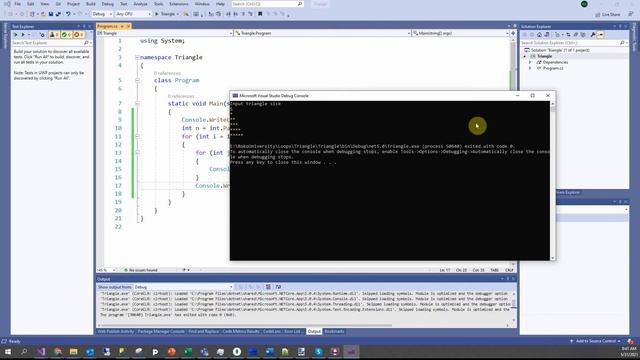Open the Edit menu

[31, 4]
